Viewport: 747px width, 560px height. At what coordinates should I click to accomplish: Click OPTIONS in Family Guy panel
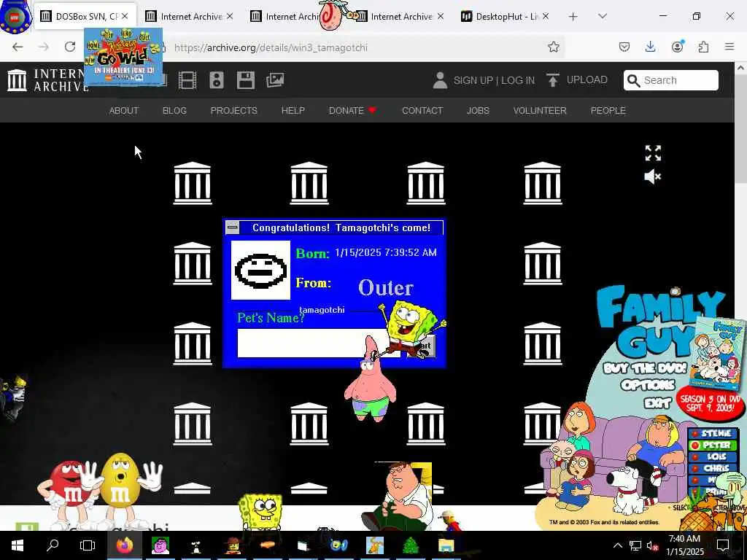[x=648, y=385]
